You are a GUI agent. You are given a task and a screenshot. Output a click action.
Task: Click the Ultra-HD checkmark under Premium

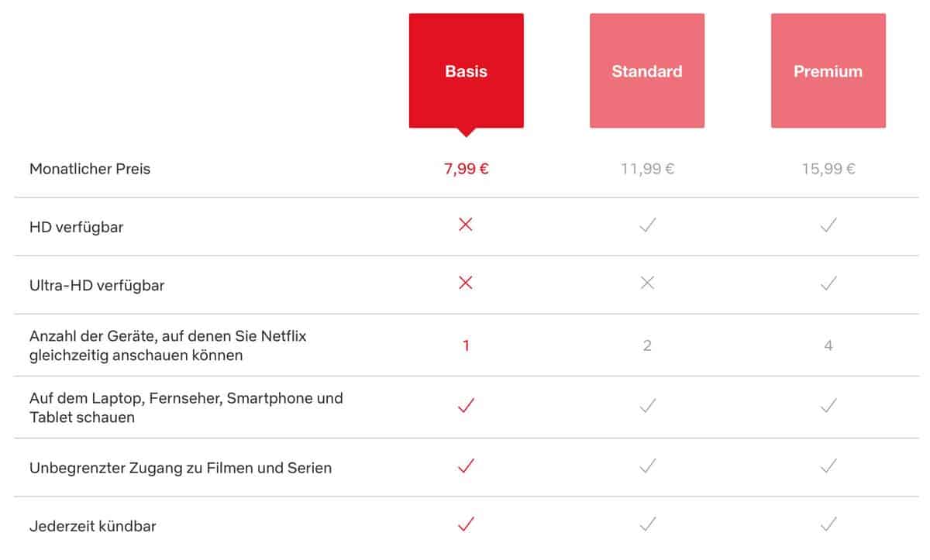[828, 283]
